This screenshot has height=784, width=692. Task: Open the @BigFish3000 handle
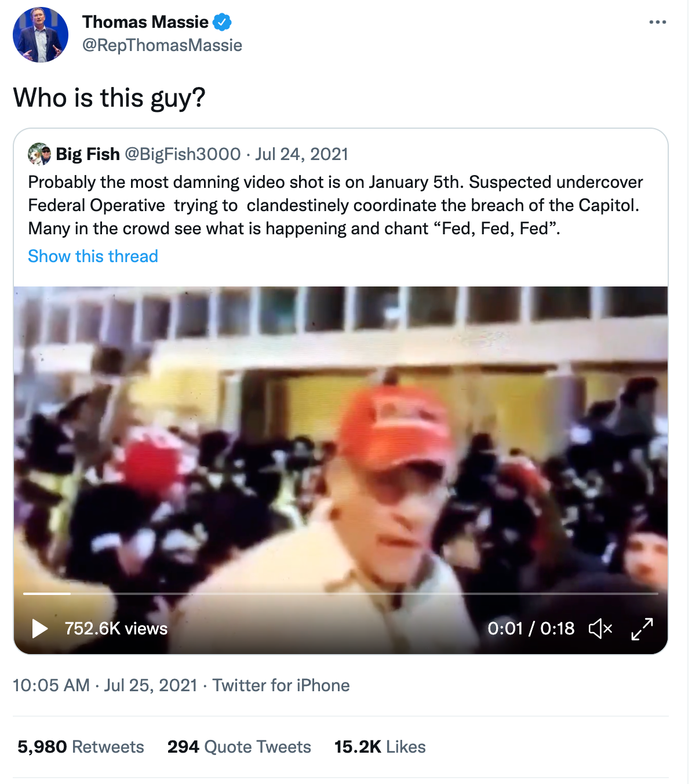click(x=183, y=154)
